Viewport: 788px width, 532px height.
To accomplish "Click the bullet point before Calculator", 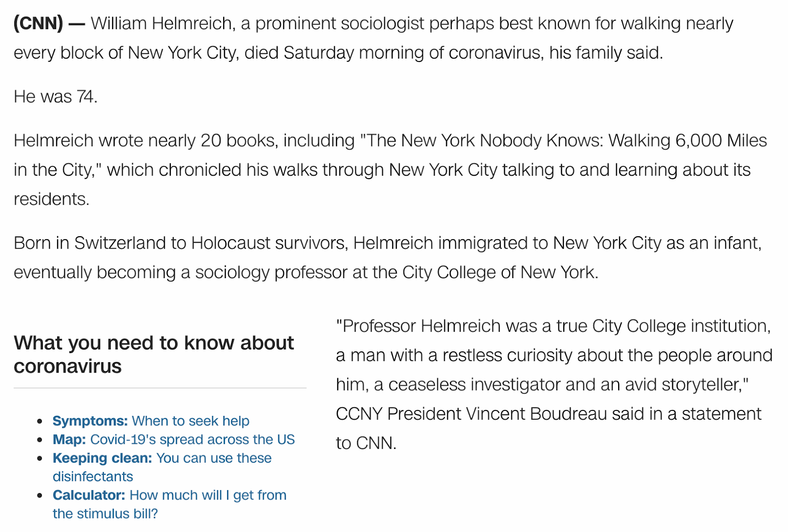I will [x=40, y=495].
